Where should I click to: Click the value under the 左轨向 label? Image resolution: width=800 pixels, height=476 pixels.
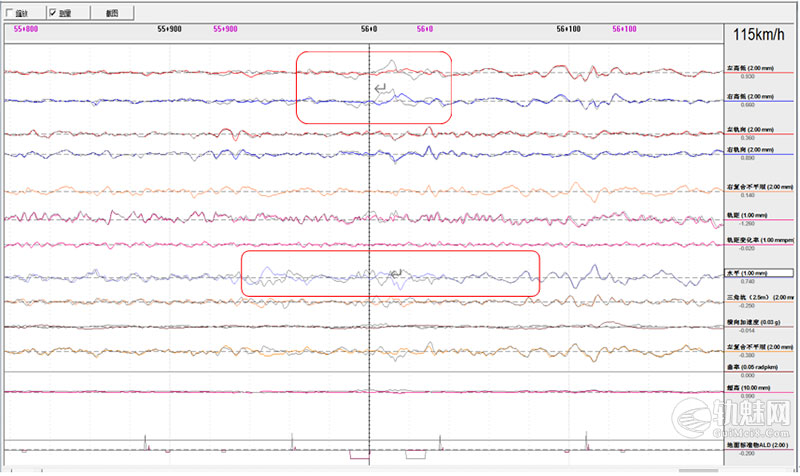747,138
